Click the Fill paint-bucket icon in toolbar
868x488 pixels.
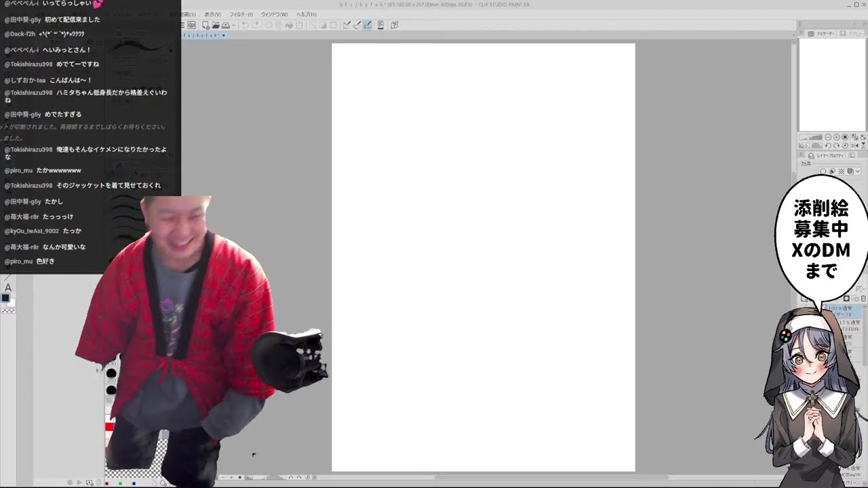pos(289,25)
